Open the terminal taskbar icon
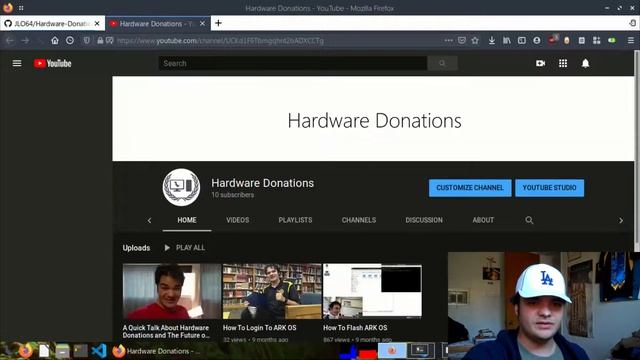The width and height of the screenshot is (640, 360). (x=80, y=351)
